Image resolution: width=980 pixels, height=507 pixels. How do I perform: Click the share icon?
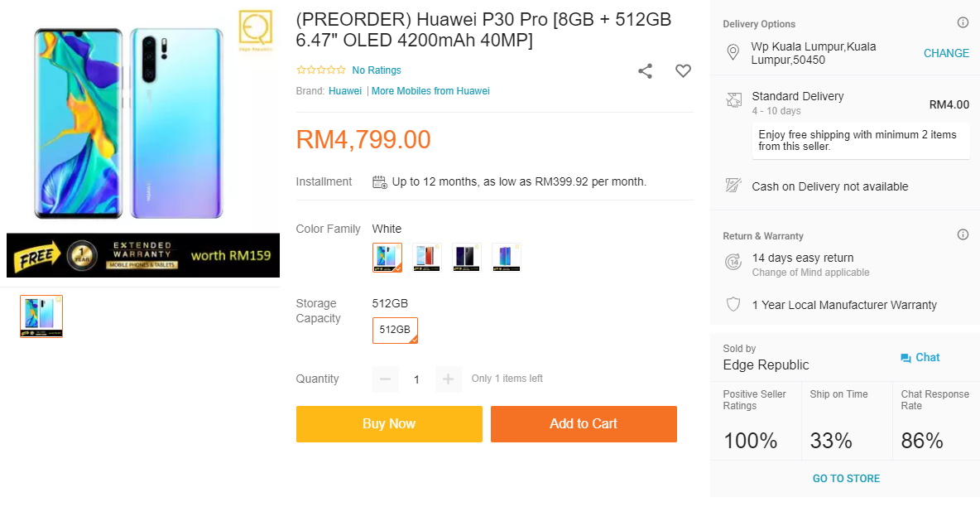tap(645, 71)
